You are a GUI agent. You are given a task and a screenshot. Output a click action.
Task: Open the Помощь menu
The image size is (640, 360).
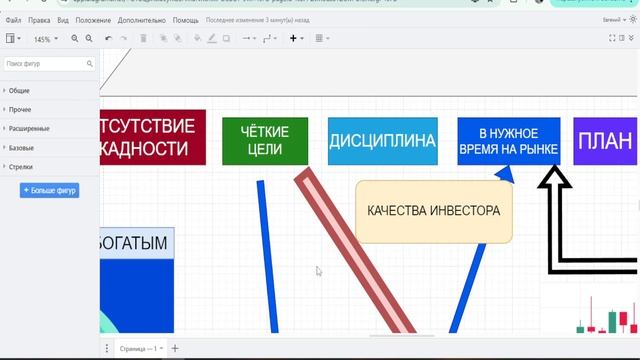pyautogui.click(x=186, y=20)
